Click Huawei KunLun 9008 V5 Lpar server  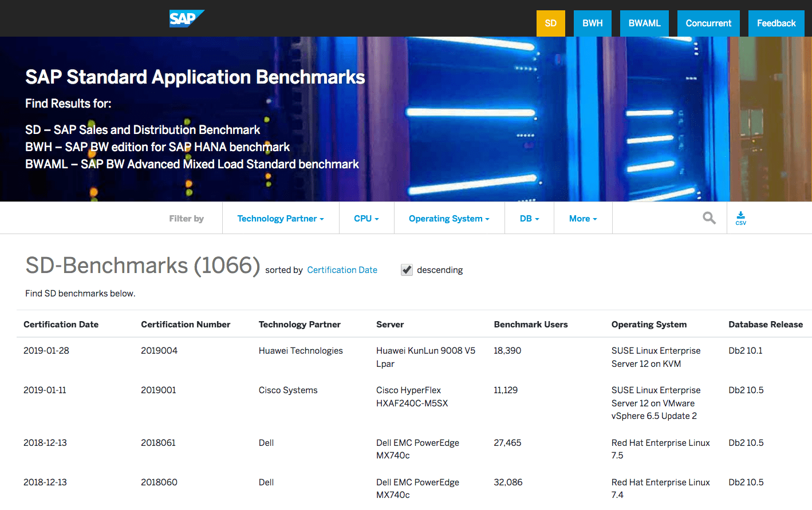click(x=425, y=357)
